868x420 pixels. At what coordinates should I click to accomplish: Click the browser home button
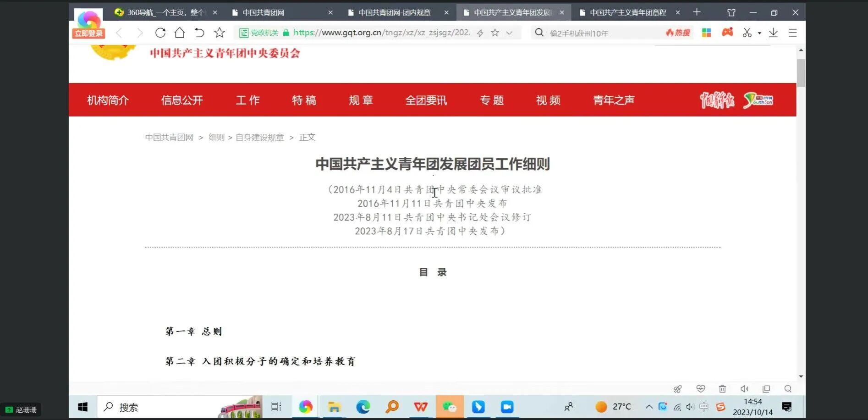[179, 33]
